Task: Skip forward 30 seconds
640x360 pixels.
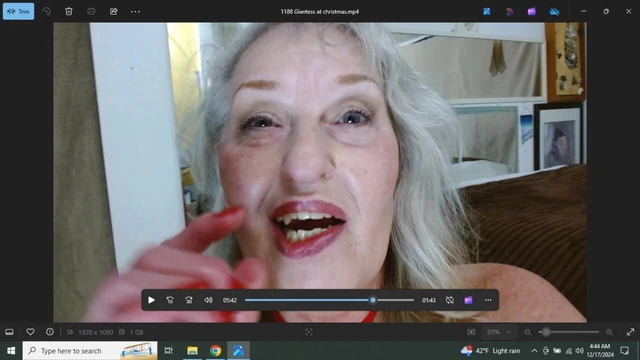Action: (x=189, y=300)
